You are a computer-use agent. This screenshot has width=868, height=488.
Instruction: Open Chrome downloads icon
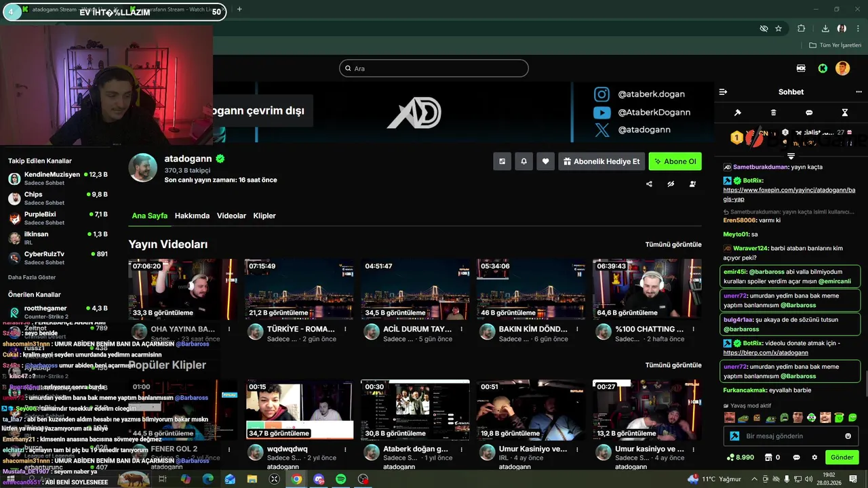point(825,28)
